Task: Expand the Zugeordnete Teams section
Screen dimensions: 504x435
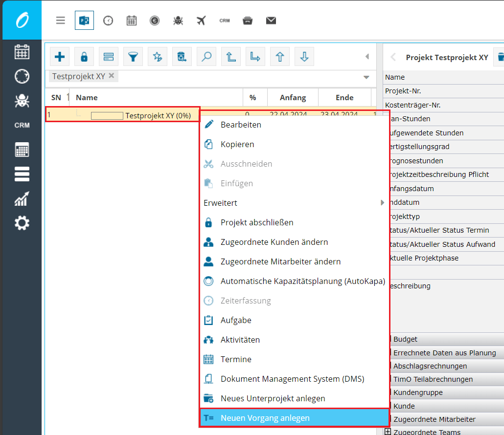Action: (x=388, y=432)
